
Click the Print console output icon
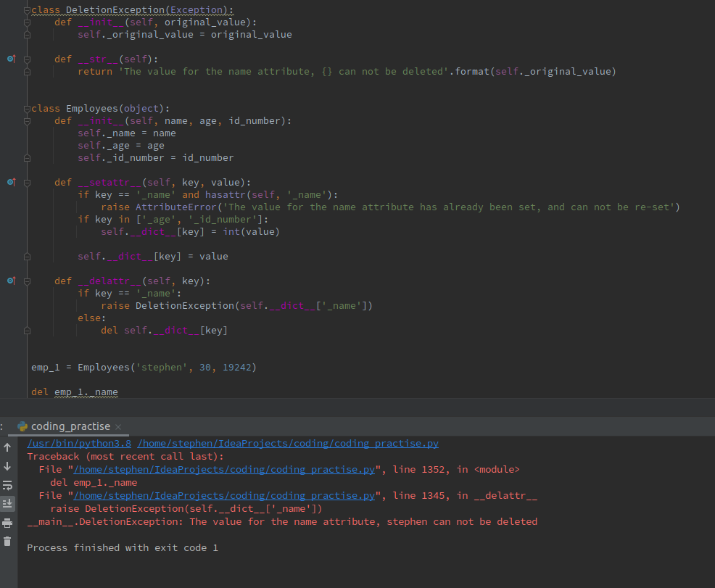point(7,522)
